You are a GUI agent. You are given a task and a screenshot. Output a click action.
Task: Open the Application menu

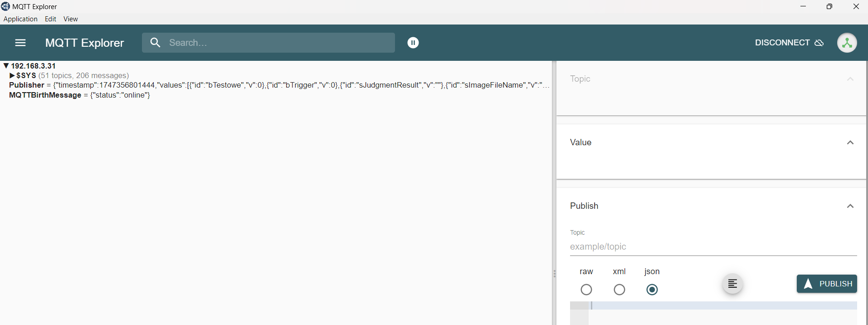pos(20,19)
